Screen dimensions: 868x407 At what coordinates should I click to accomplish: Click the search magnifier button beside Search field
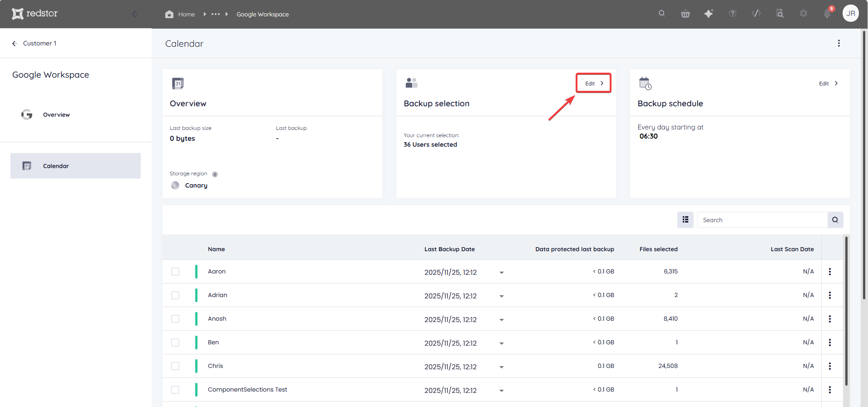pos(835,220)
